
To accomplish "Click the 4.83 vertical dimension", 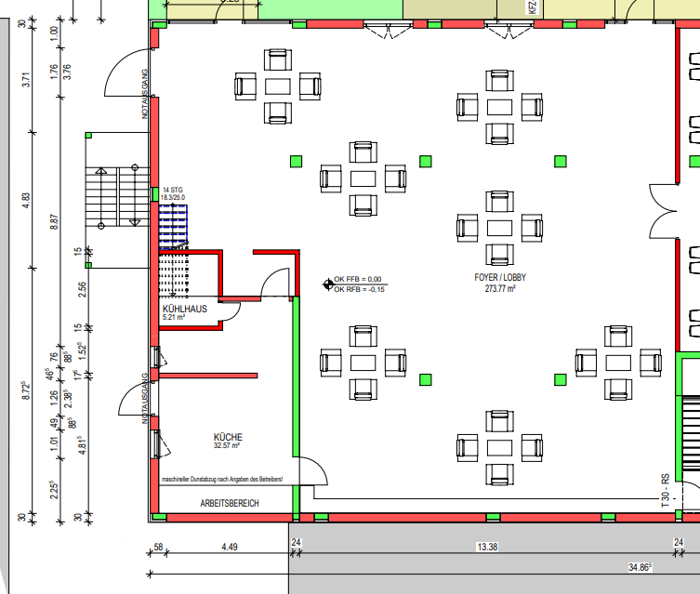I will pos(26,201).
